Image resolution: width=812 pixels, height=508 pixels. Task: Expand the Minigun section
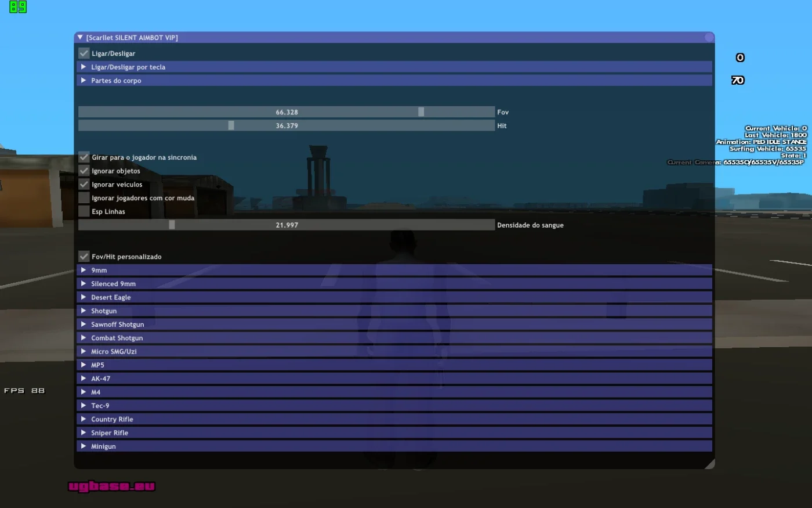coord(394,446)
